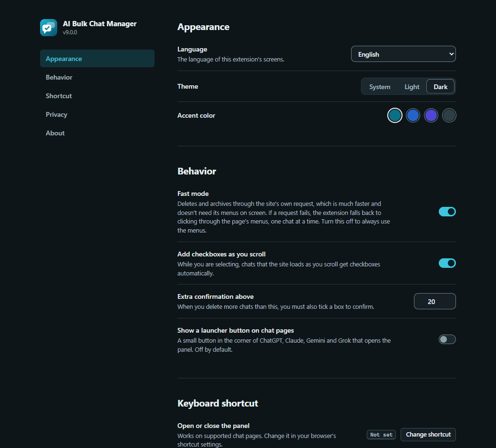Disable the Fast mode toggle
Viewport: 496px width, 448px height.
click(x=447, y=212)
